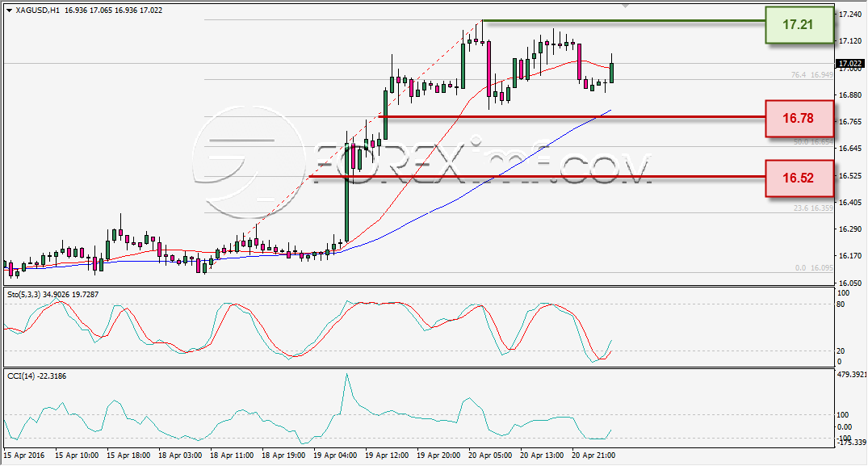Click the -175.339 CCI scale value
868x466 pixels.
click(x=851, y=443)
